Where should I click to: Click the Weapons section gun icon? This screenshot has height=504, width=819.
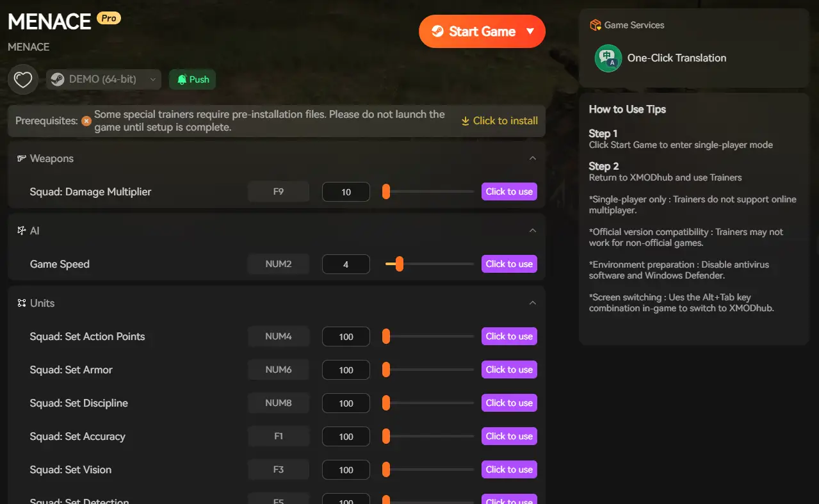(x=22, y=158)
